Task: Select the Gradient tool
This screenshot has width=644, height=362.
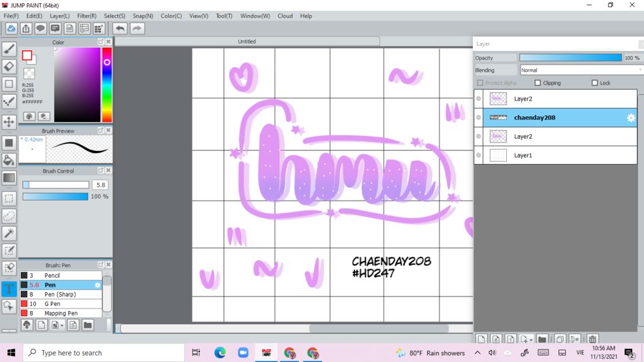Action: 9,178
